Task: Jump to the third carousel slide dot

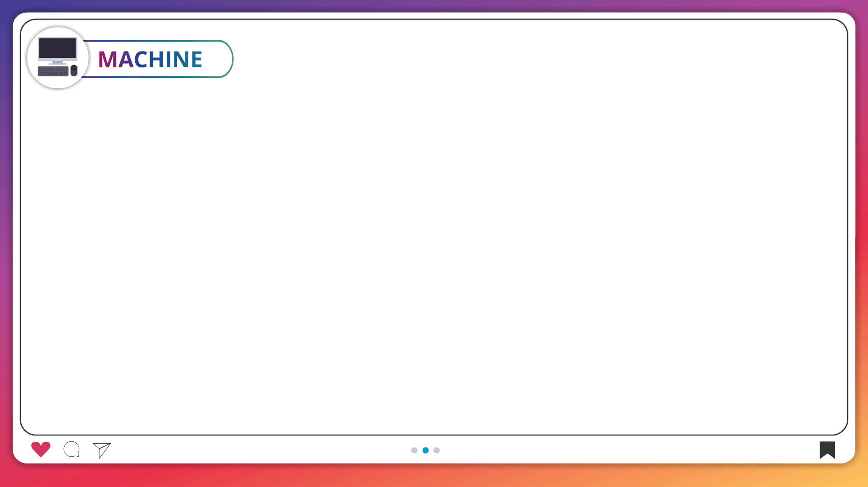Action: pos(437,450)
